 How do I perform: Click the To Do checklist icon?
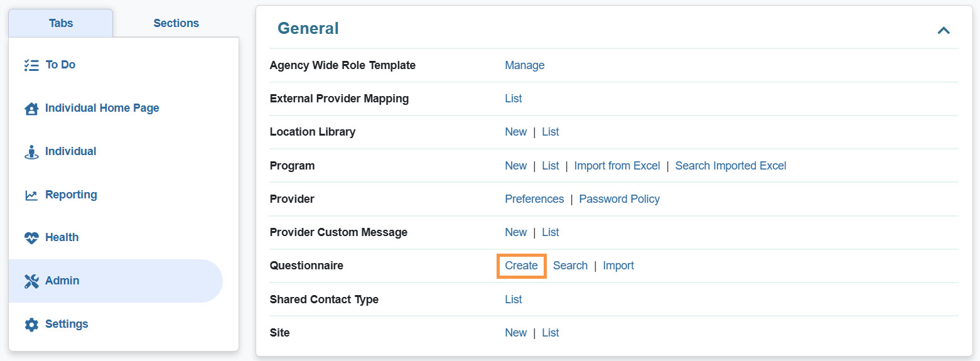(x=31, y=65)
